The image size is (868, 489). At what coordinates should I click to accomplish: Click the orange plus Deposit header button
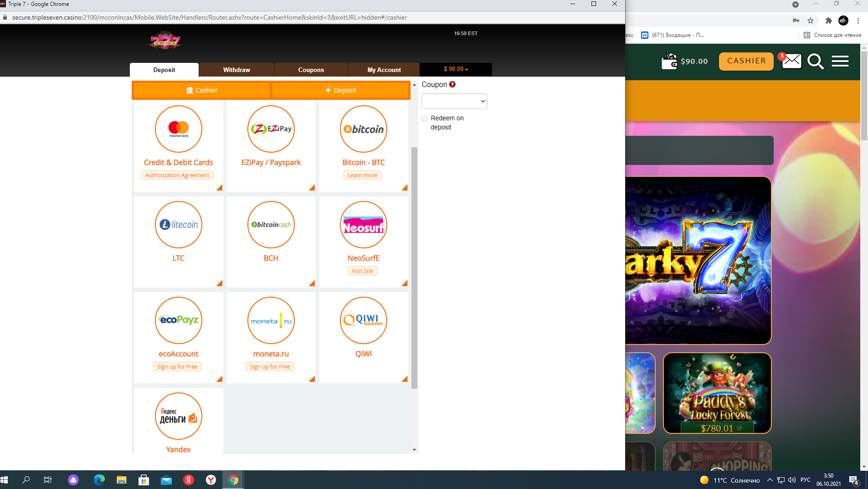(341, 90)
